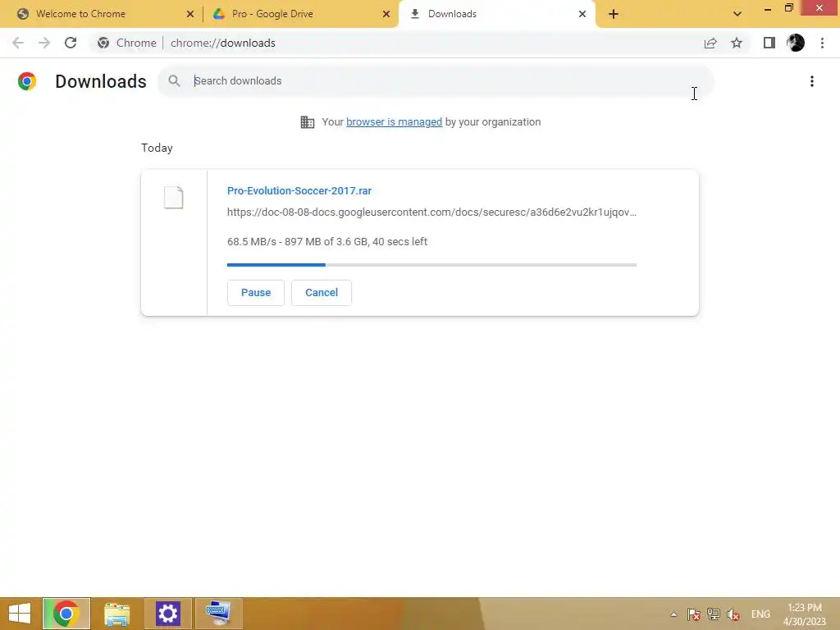Pause the current download
Viewport: 840px width, 630px height.
pos(256,293)
